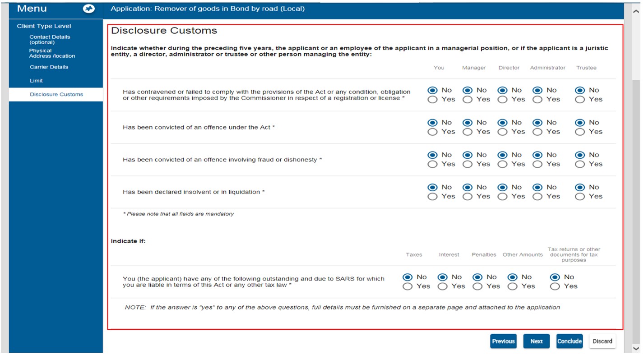Select Yes for Tax returns outstanding
The width and height of the screenshot is (644, 355).
click(x=555, y=286)
